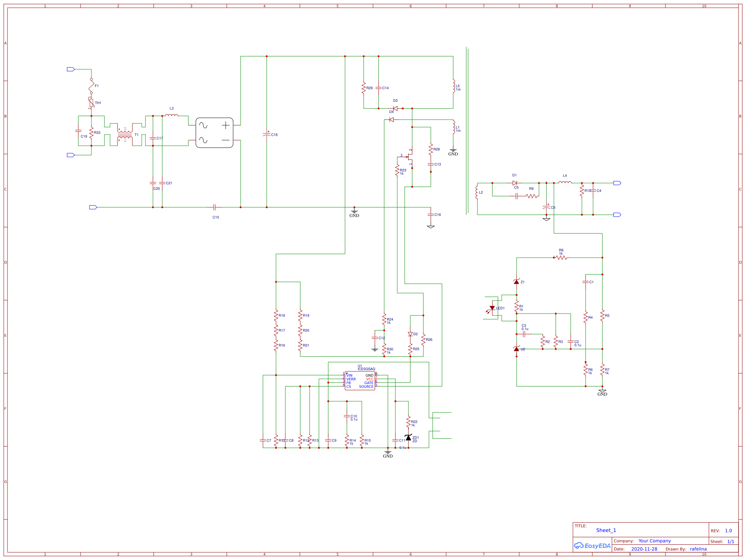Click the blue net port at top left
This screenshot has width=746, height=560.
(70, 69)
